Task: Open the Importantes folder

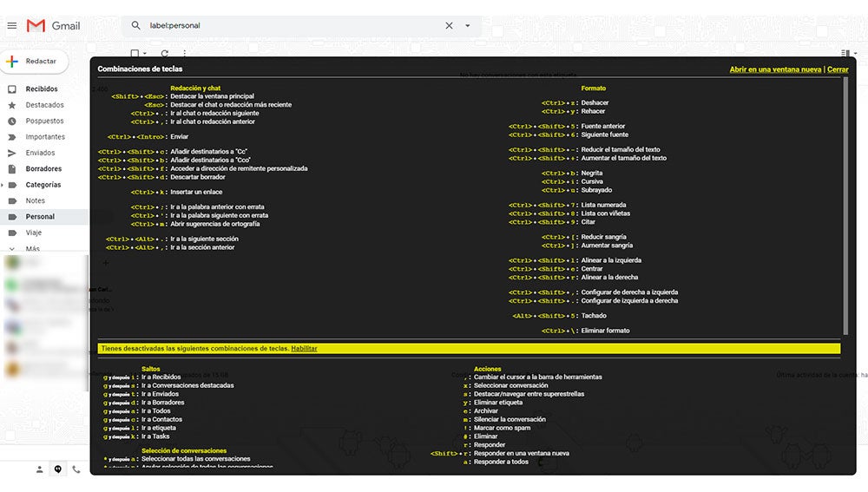Action: pos(45,137)
